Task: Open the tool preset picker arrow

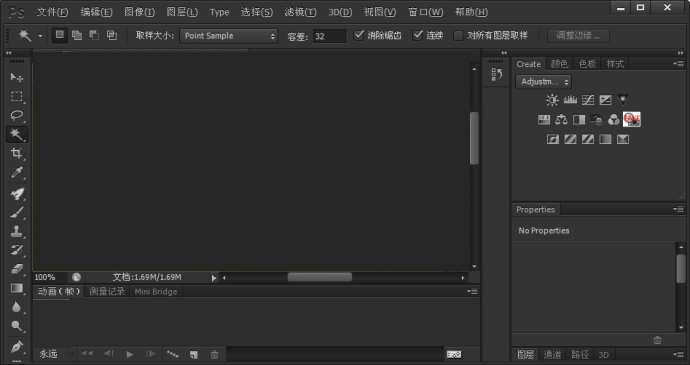Action: click(x=40, y=36)
